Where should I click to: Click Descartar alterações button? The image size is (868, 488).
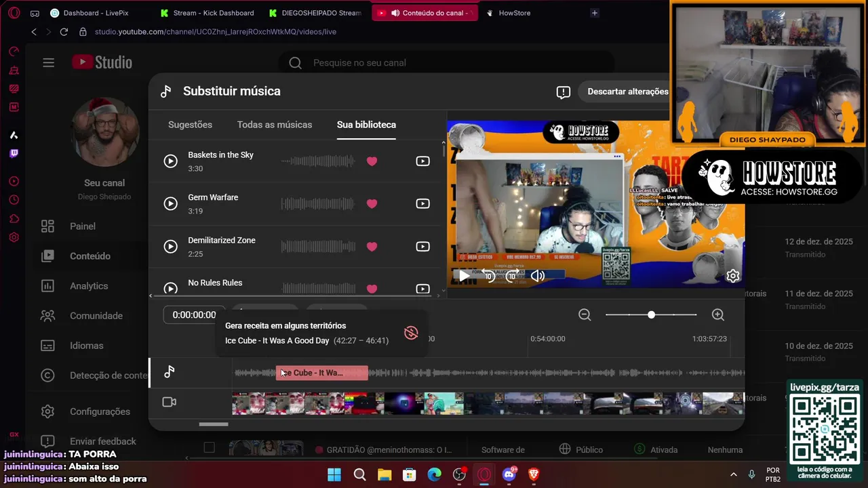pyautogui.click(x=627, y=91)
